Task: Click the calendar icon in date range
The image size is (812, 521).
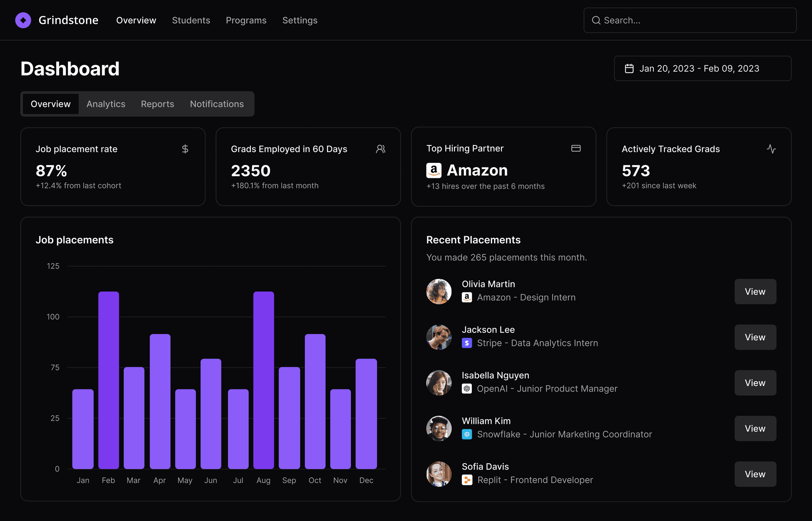Action: (629, 69)
